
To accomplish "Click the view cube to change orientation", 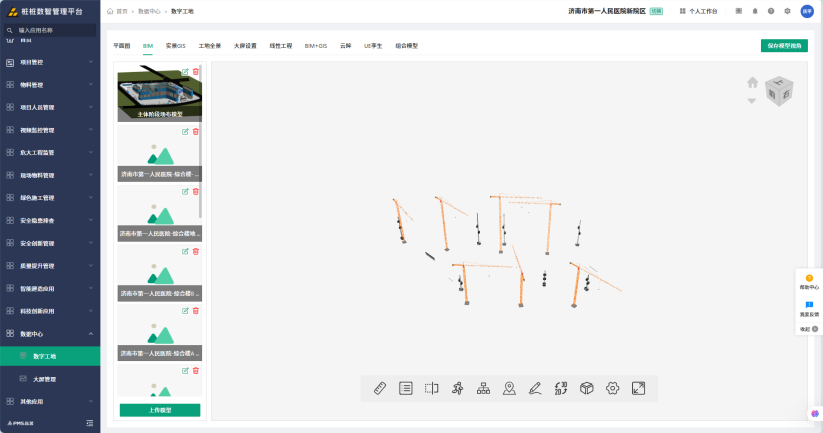I will click(x=779, y=91).
